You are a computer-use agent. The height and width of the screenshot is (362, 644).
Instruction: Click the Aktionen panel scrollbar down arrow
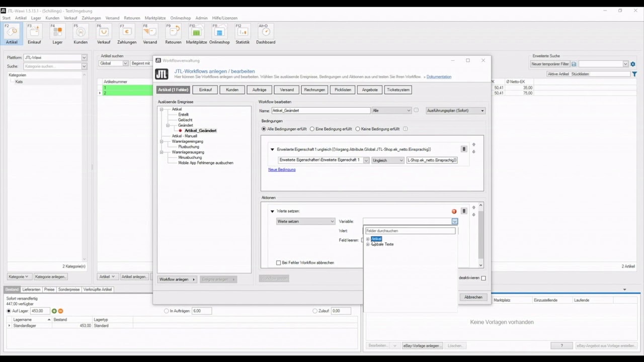pos(480,265)
